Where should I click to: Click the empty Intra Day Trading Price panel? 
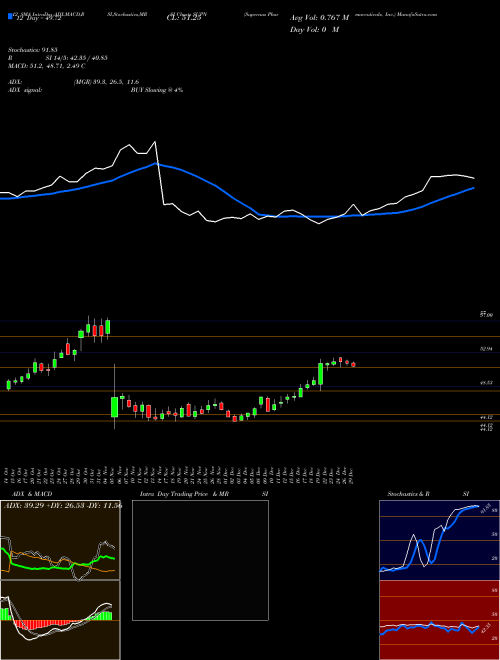(x=200, y=560)
